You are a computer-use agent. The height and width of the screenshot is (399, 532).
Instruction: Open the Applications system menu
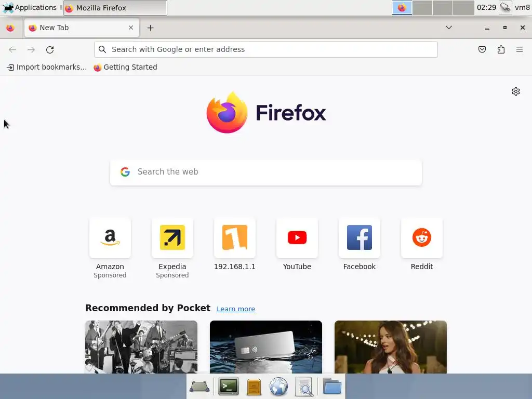tap(30, 7)
